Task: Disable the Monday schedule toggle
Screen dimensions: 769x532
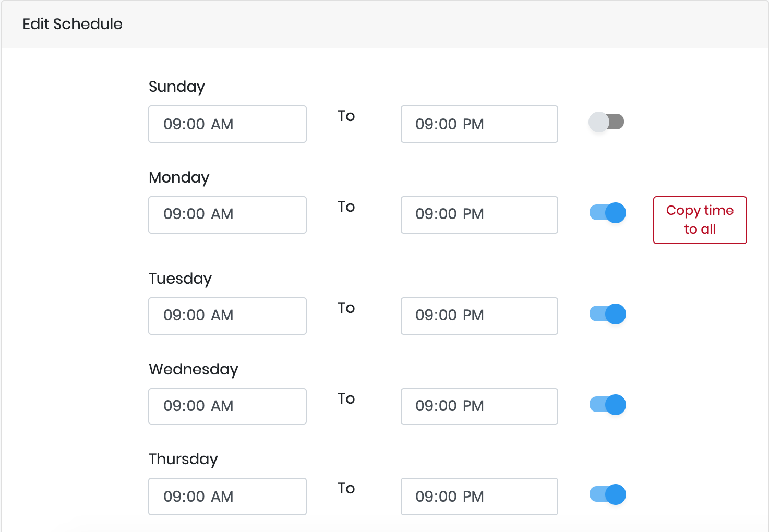Action: [608, 213]
